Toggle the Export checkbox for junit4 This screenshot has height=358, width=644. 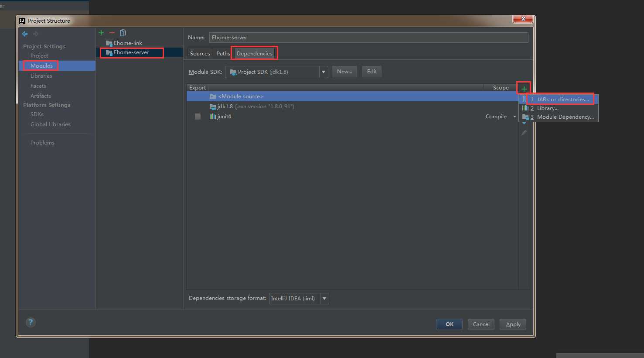click(x=198, y=117)
